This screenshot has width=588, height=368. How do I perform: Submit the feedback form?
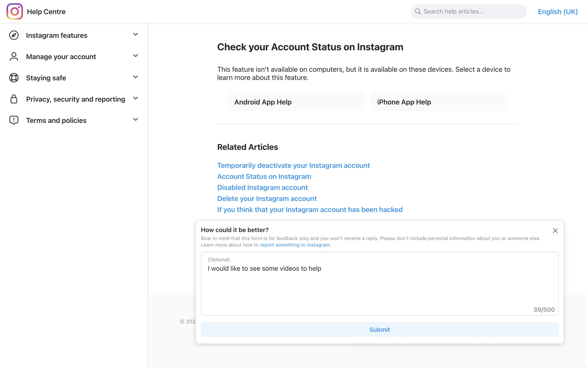tap(379, 330)
